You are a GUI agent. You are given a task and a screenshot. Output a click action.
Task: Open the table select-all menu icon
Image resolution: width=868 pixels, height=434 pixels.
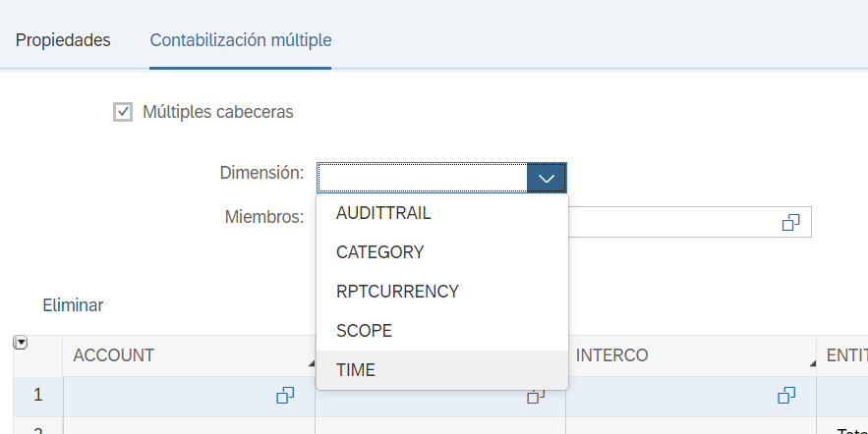[20, 343]
